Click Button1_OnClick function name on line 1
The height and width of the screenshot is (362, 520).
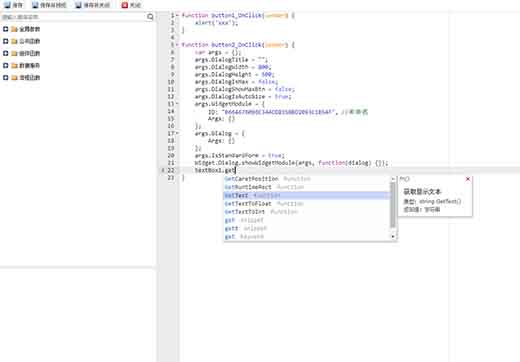[237, 15]
